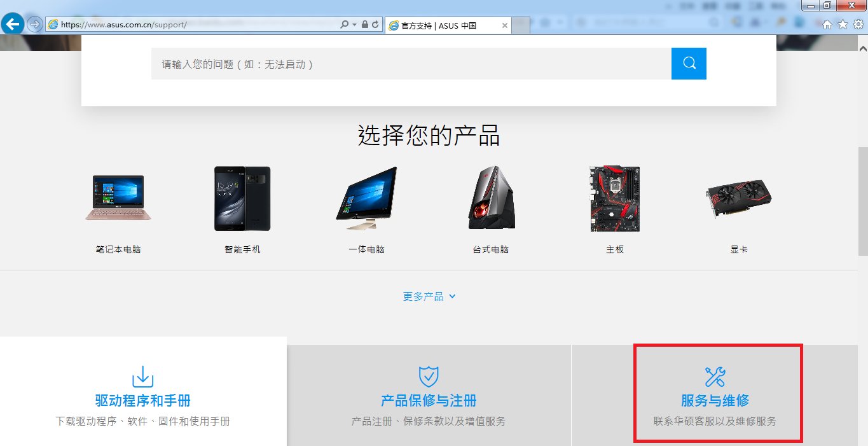868x446 pixels.
Task: Click the shield icon above 产品保修与注册
Action: click(x=429, y=375)
